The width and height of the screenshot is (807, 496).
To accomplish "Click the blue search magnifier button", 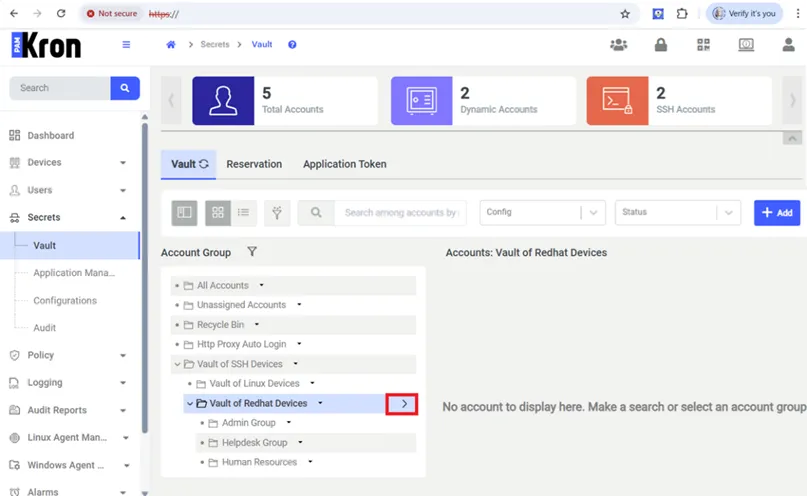I will click(125, 88).
